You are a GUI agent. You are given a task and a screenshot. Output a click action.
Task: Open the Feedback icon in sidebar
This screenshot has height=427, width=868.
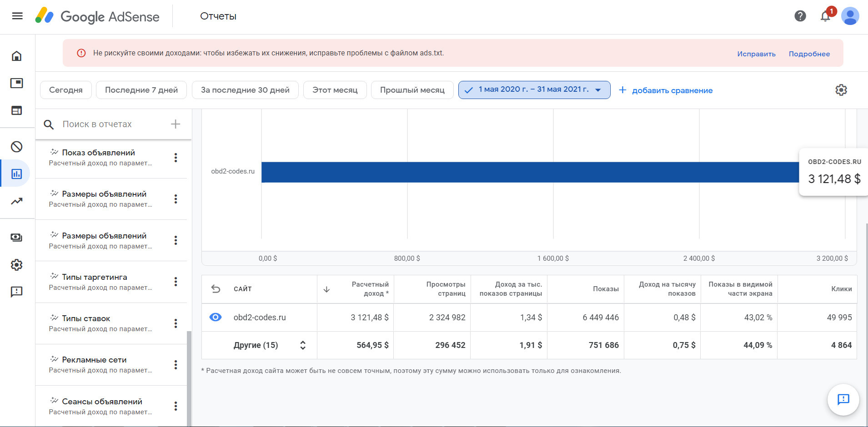(x=17, y=292)
